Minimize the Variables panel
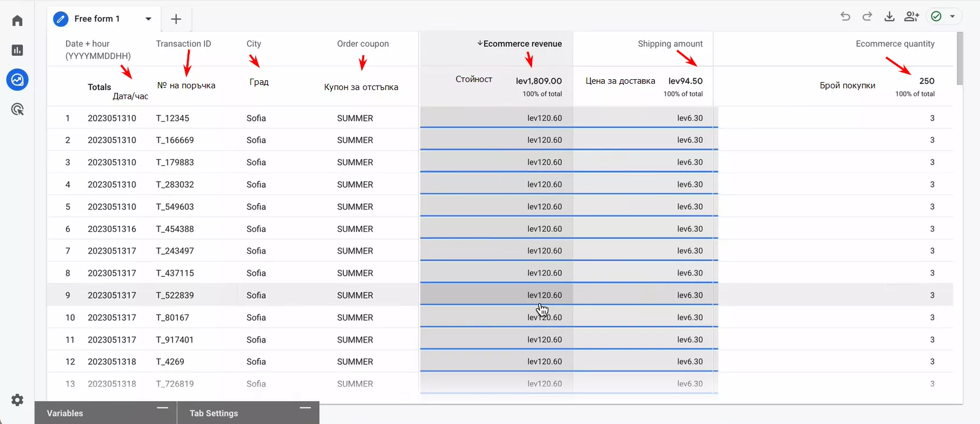The image size is (980, 424). tap(162, 408)
